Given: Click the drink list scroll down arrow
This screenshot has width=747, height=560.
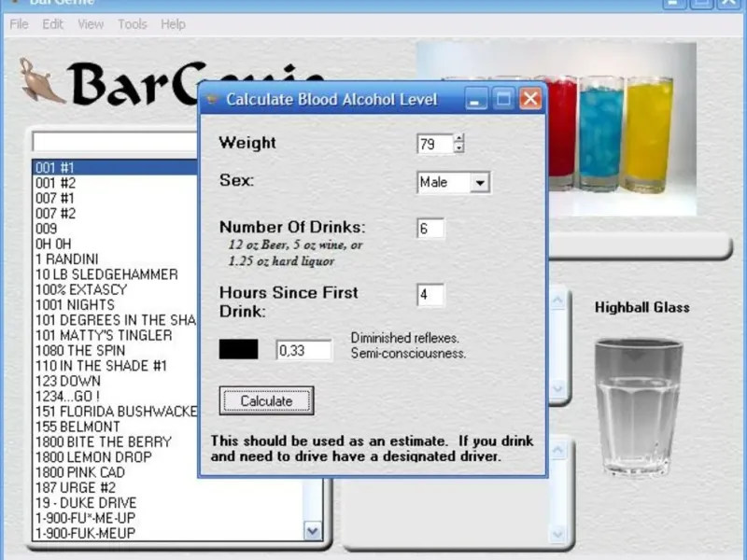Looking at the screenshot, I should (313, 531).
